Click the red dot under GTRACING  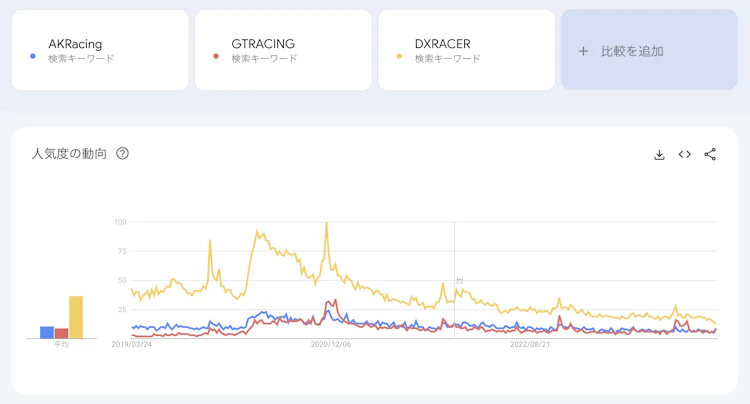click(x=218, y=57)
